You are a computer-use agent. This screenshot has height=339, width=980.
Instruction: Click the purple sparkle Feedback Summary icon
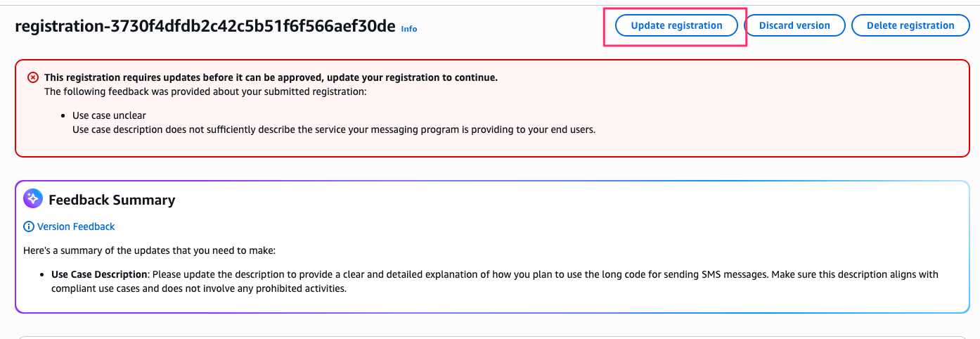pyautogui.click(x=33, y=199)
